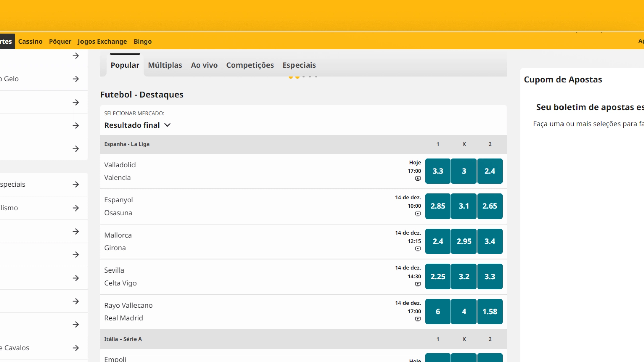This screenshot has width=644, height=362.
Task: Open Valladolid team name link
Action: click(x=120, y=165)
